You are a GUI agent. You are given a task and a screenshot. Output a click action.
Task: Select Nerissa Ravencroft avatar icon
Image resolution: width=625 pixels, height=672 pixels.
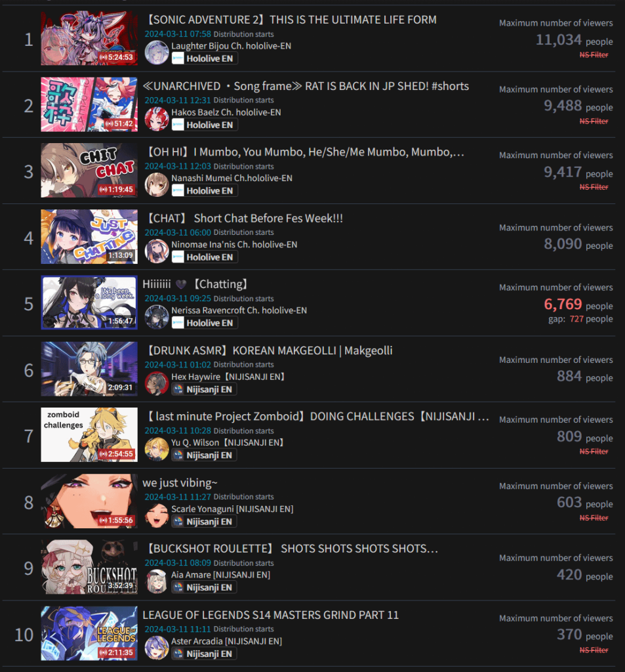coord(156,317)
